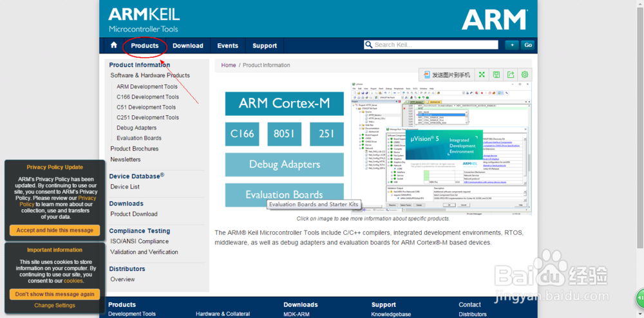Open Device List link
Screen dimensions: 644x318
point(125,187)
